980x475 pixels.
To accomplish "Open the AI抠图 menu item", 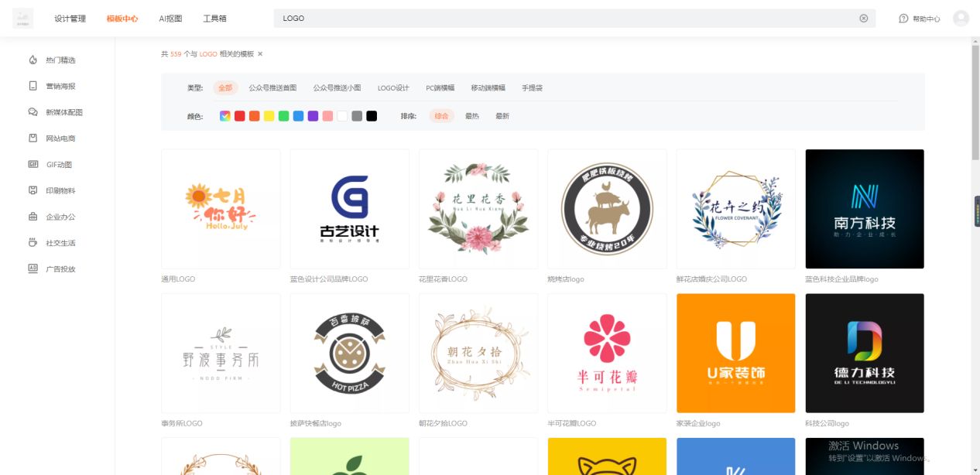I will tap(170, 18).
